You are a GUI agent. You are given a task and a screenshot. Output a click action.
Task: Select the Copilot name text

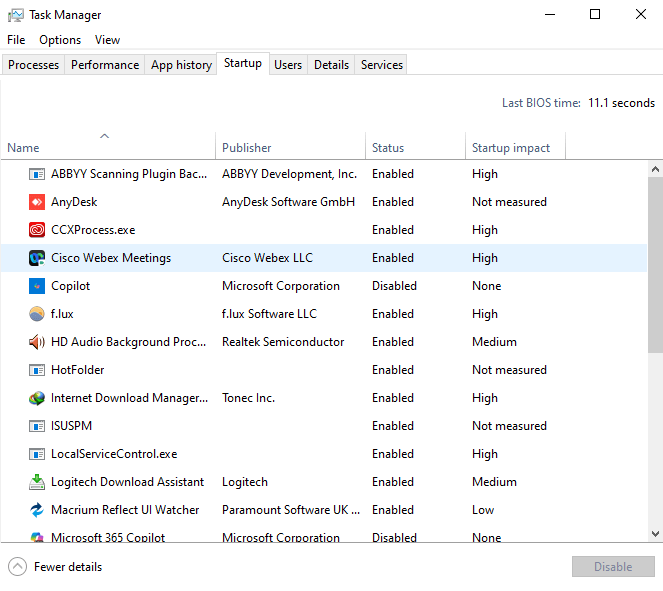coord(70,286)
